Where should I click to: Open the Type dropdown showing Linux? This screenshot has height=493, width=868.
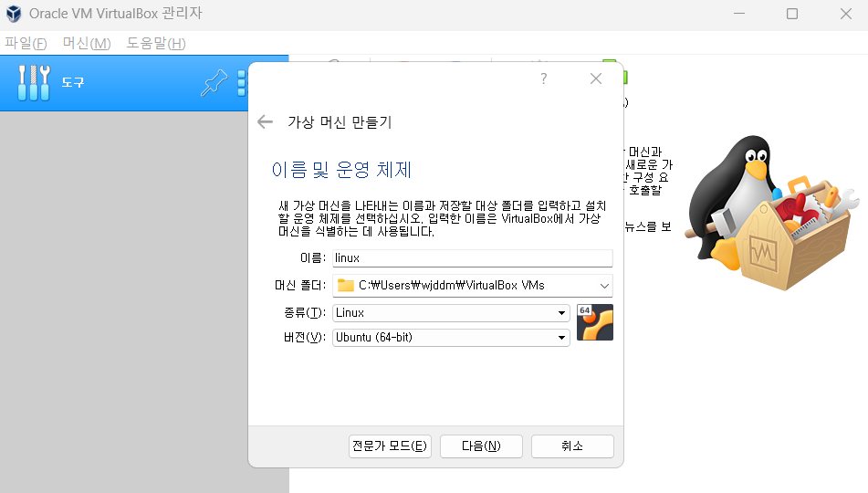coord(451,313)
